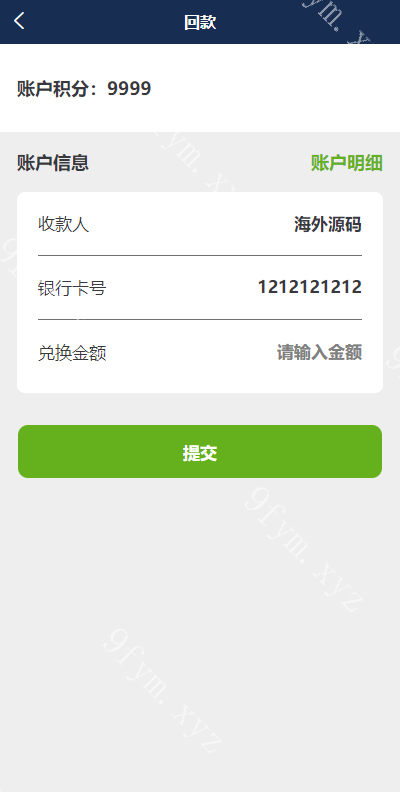This screenshot has width=400, height=792.
Task: Submit the form with 提交 button
Action: point(200,452)
